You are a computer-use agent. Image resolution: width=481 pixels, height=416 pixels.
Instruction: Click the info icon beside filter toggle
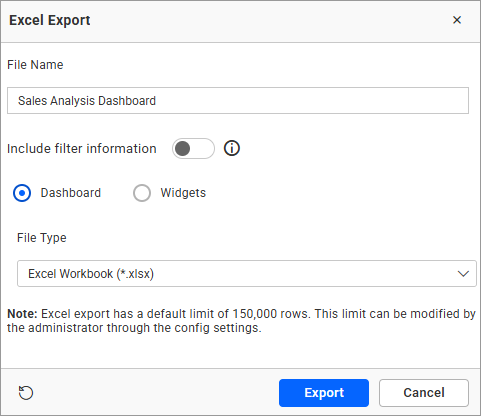point(232,148)
